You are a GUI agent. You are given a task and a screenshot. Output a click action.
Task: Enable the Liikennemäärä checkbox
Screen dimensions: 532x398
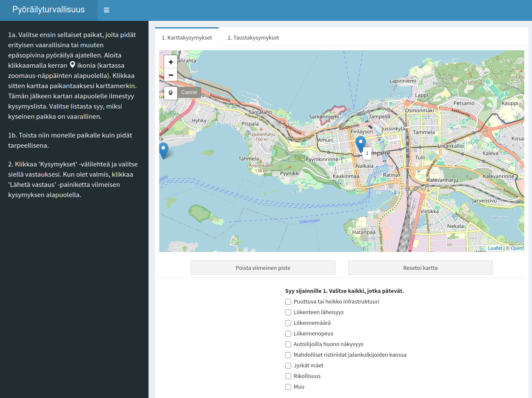coord(288,323)
